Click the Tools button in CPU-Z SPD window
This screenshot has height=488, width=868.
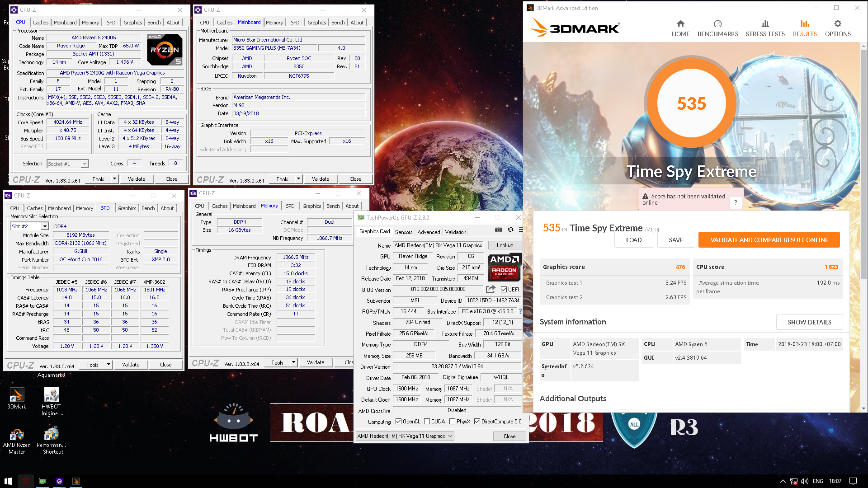[92, 365]
